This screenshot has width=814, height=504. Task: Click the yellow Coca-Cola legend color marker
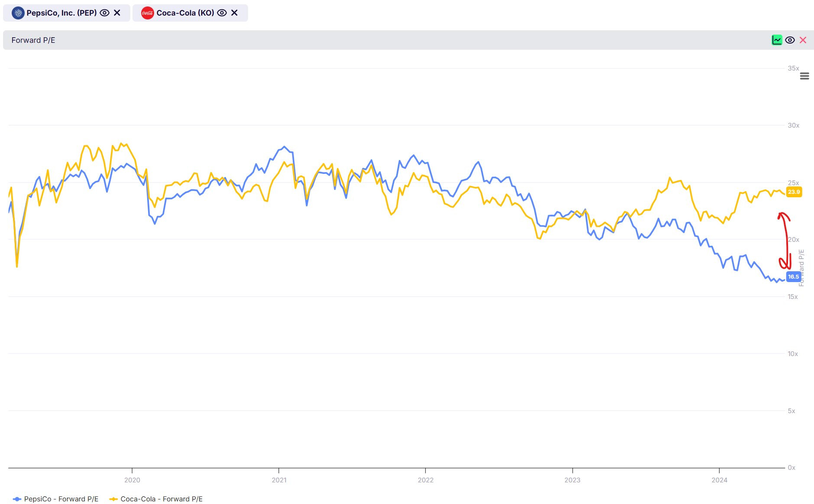[113, 499]
